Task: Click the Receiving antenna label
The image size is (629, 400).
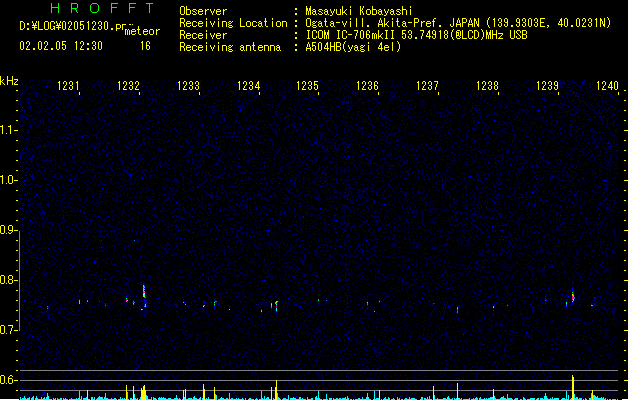Action: point(230,47)
